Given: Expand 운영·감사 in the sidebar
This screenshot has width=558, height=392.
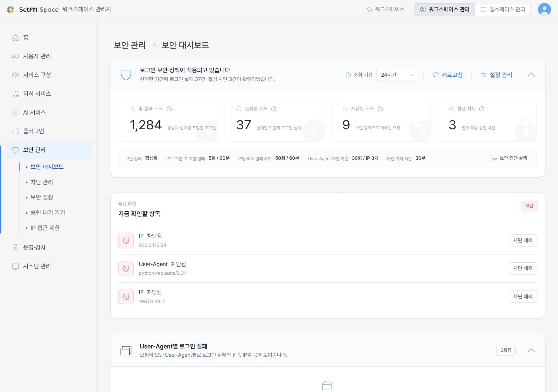Looking at the screenshot, I should 49,248.
